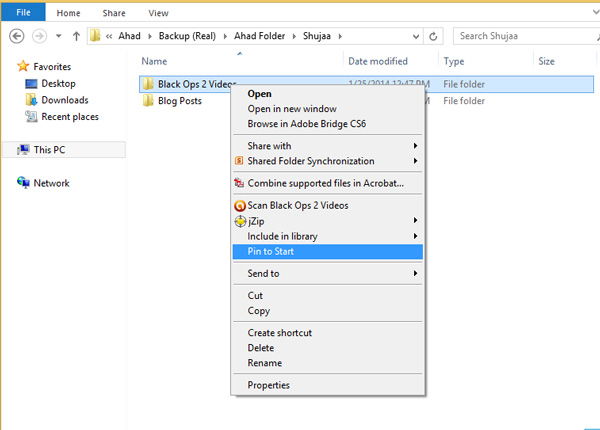Click the Desktop monitor icon
The image size is (600, 430).
[x=31, y=83]
